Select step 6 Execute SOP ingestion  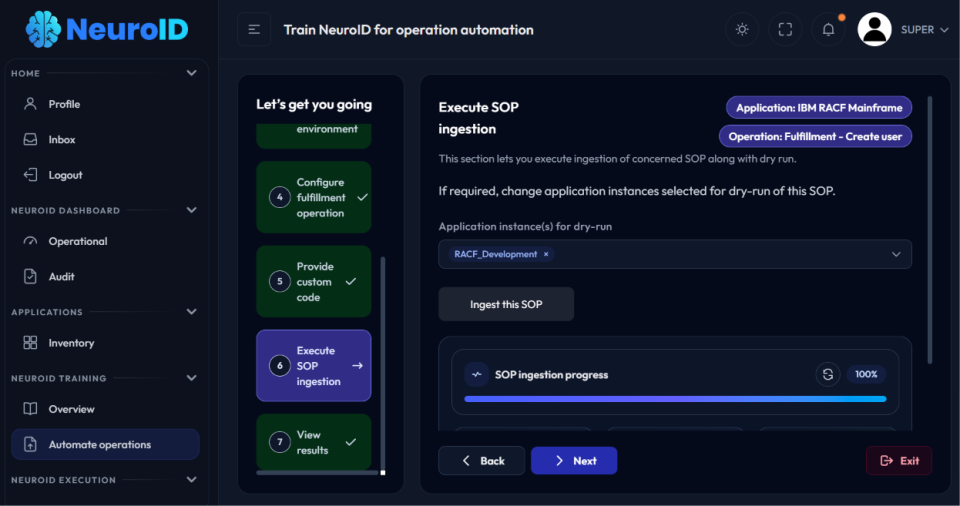click(313, 366)
